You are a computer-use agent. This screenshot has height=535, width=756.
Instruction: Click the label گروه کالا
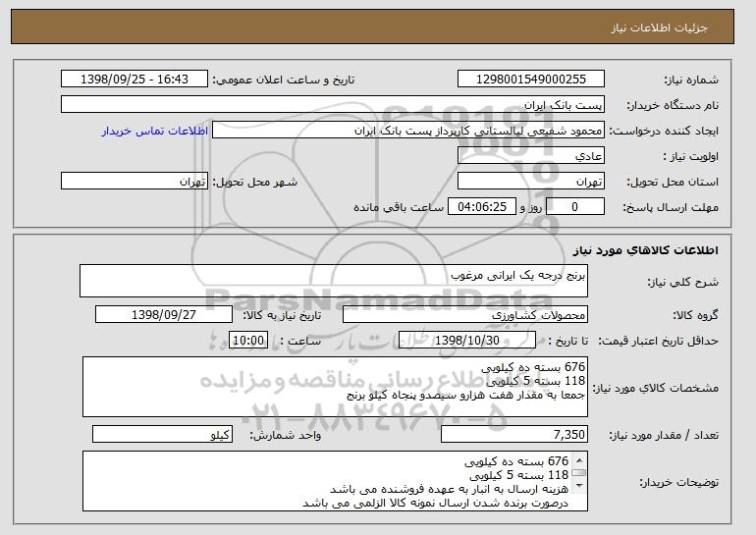[x=695, y=315]
